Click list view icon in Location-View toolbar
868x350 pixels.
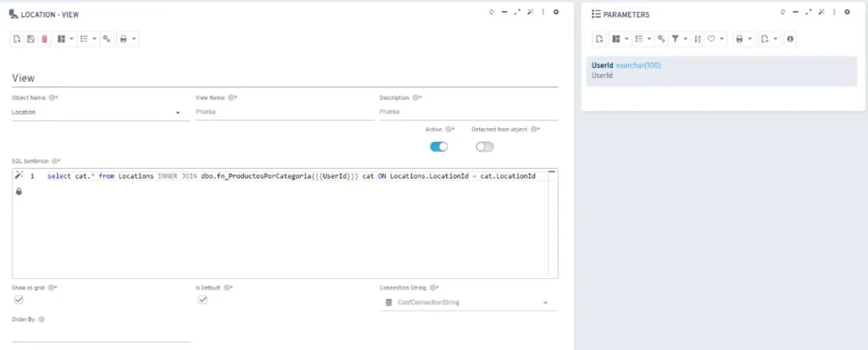click(x=84, y=39)
